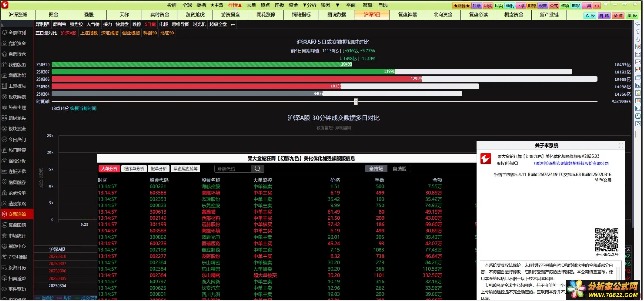Collapse the toolbar with << button

pos(597,6)
